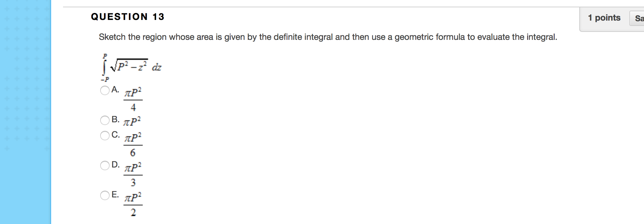
Task: Pick radio button for answer D
Action: [105, 165]
